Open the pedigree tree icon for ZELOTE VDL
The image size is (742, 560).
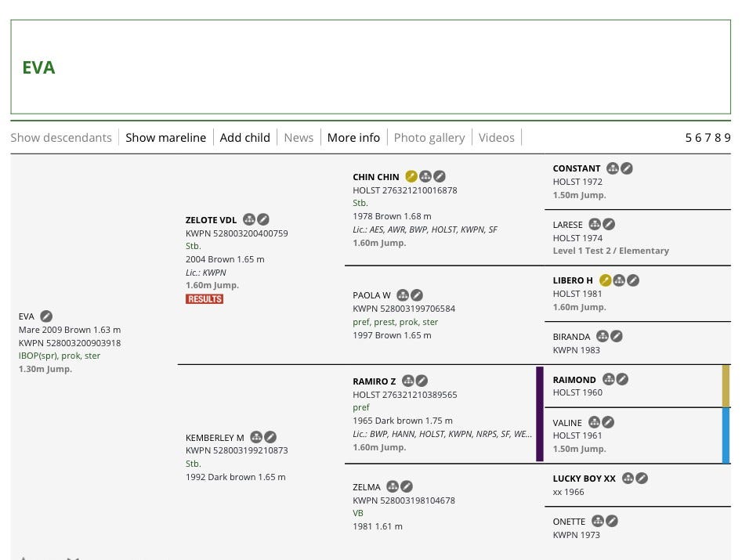point(249,220)
